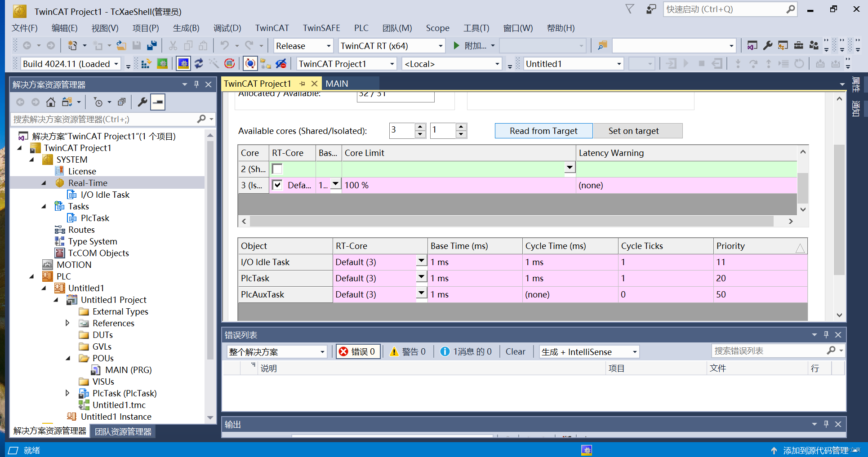Viewport: 868px width, 457px height.
Task: Toggle Preview Selected Items button
Action: 158,102
